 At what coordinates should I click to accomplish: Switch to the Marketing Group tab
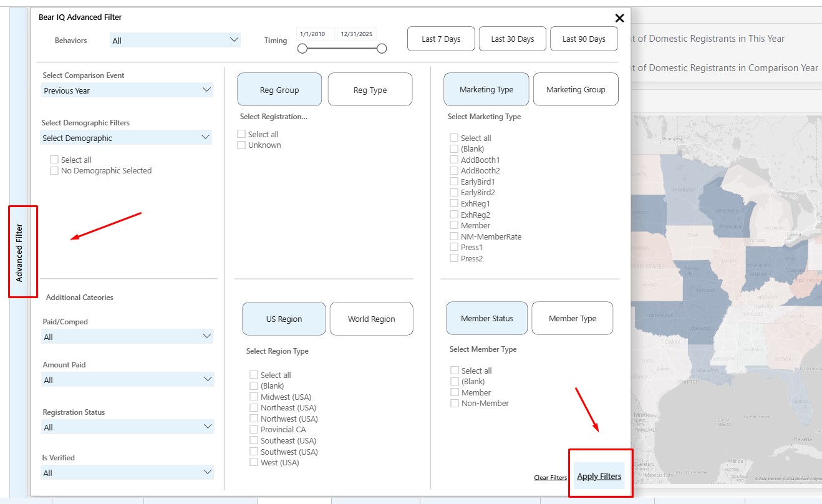pyautogui.click(x=575, y=89)
